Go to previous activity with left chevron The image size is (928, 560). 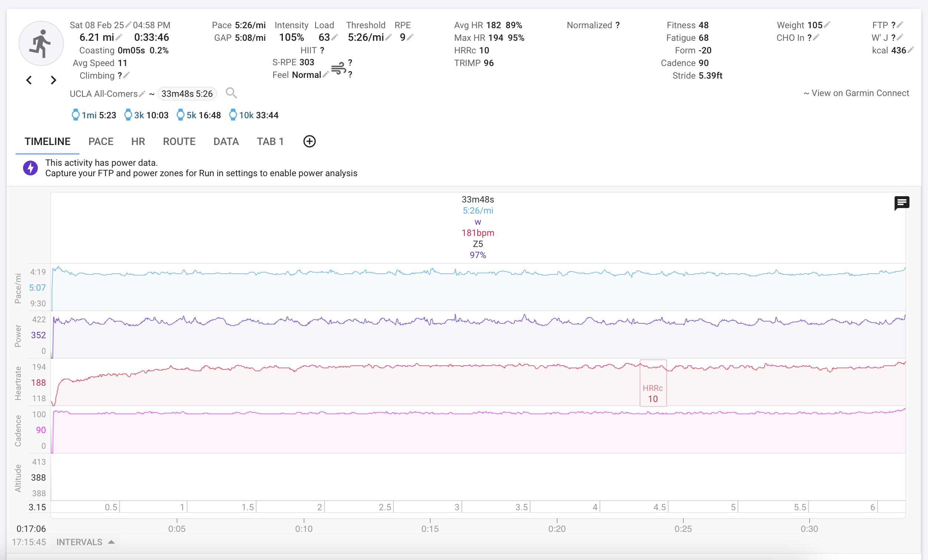(29, 80)
